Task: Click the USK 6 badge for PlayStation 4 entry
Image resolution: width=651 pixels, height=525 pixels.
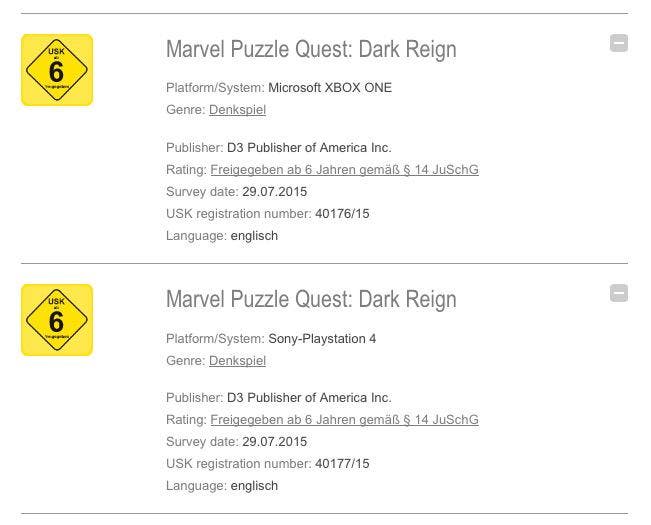Action: (x=57, y=320)
